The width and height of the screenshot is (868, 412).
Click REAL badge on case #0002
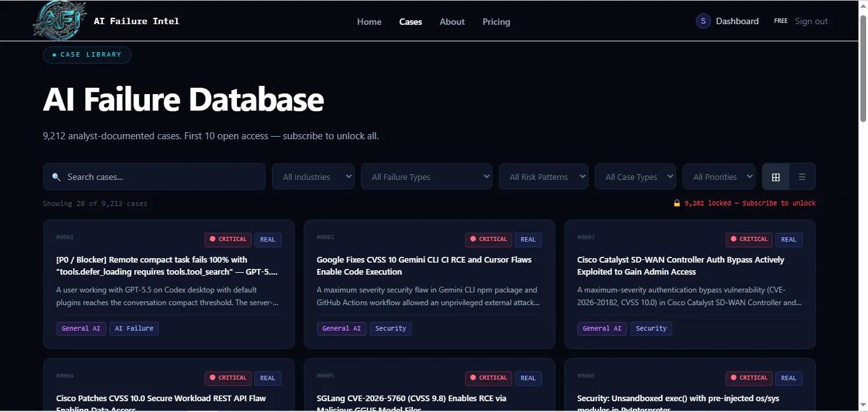pos(529,240)
